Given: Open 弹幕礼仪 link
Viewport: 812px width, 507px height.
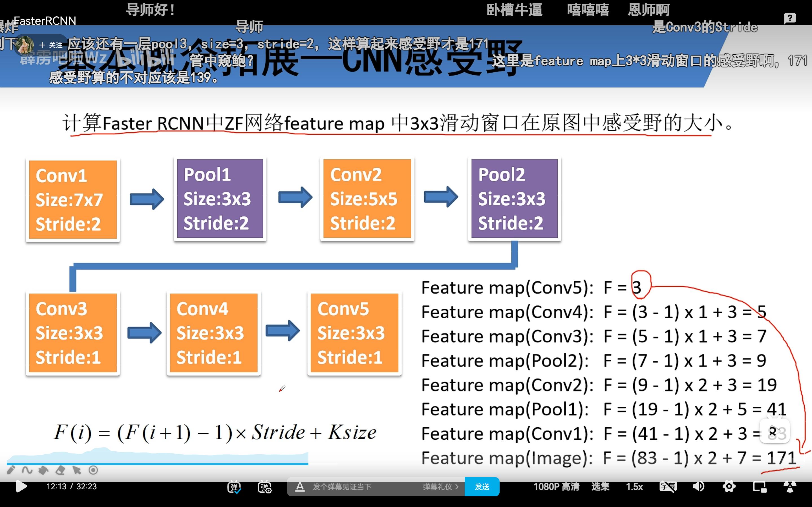Looking at the screenshot, I should coord(440,486).
